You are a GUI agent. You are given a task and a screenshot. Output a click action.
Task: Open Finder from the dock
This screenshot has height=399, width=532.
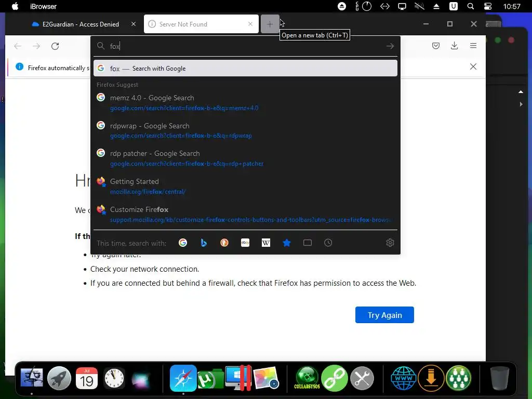coord(32,378)
